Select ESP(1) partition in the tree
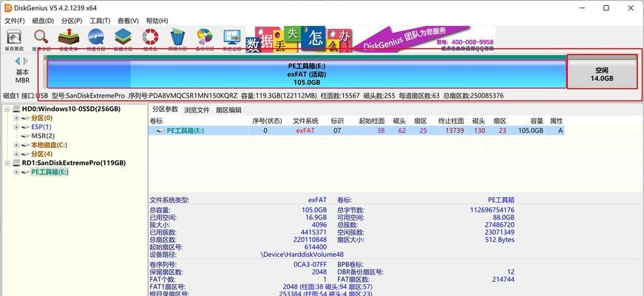The width and height of the screenshot is (644, 296). coord(41,127)
